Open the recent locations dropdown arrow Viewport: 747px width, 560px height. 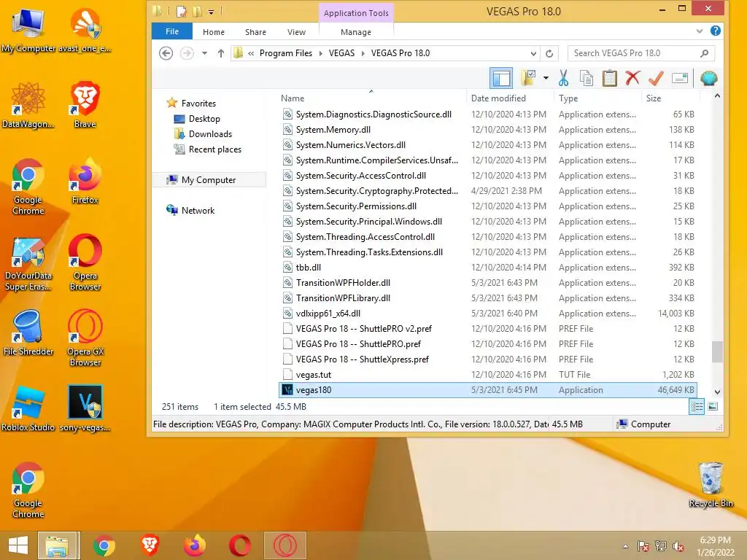(204, 53)
